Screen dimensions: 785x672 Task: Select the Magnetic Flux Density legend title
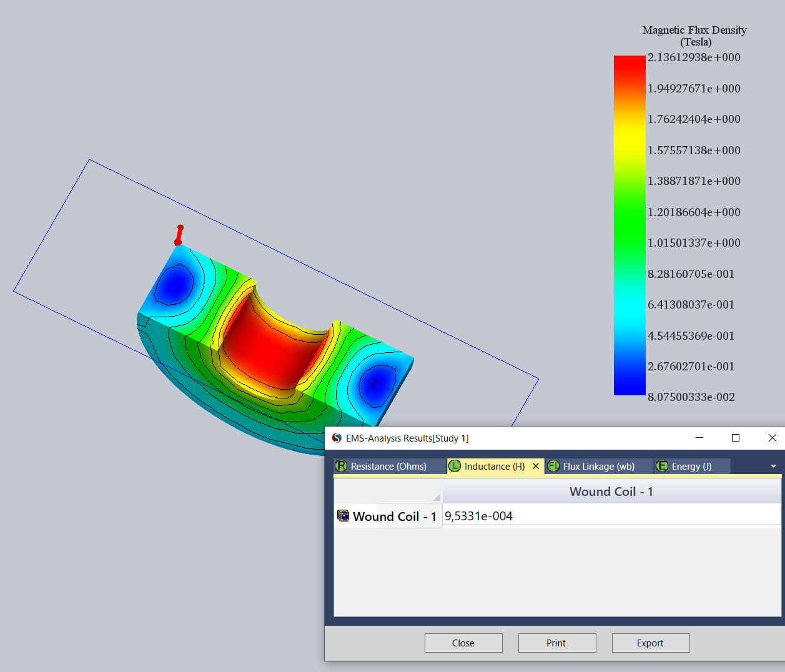[694, 36]
